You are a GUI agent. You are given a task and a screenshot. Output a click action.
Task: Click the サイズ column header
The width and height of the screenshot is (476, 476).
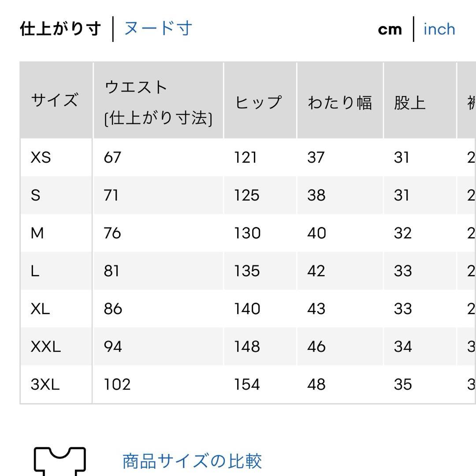[x=55, y=100]
